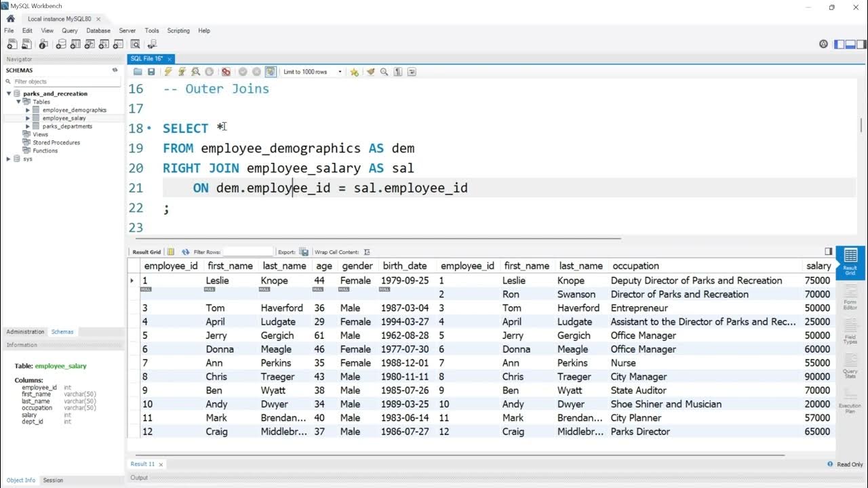
Task: Click the Result Grid side panel button
Action: click(850, 262)
